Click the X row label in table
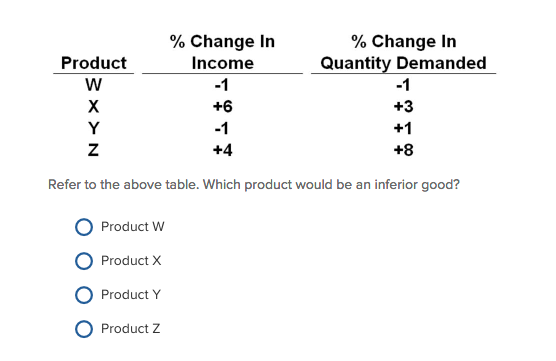Screen dimensions: 556x361 (94, 106)
